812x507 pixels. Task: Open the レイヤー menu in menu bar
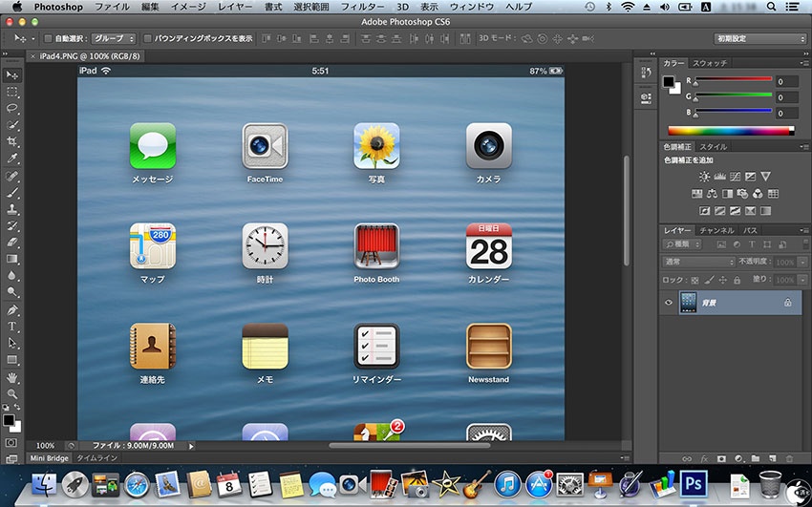tap(235, 7)
